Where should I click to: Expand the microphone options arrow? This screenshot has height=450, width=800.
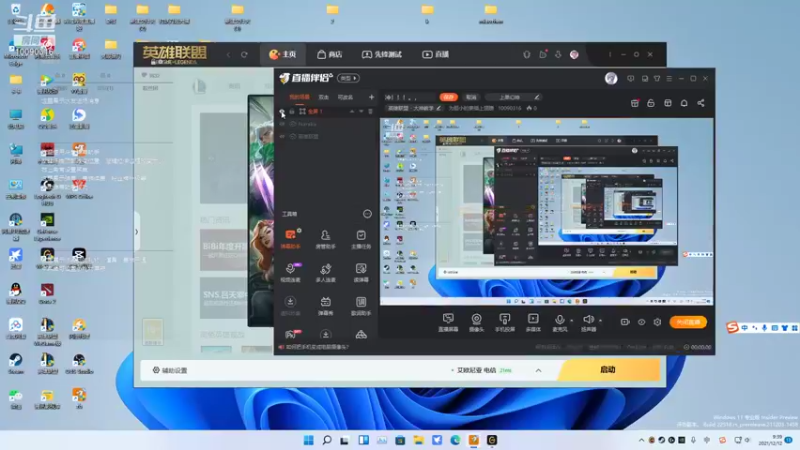click(571, 320)
